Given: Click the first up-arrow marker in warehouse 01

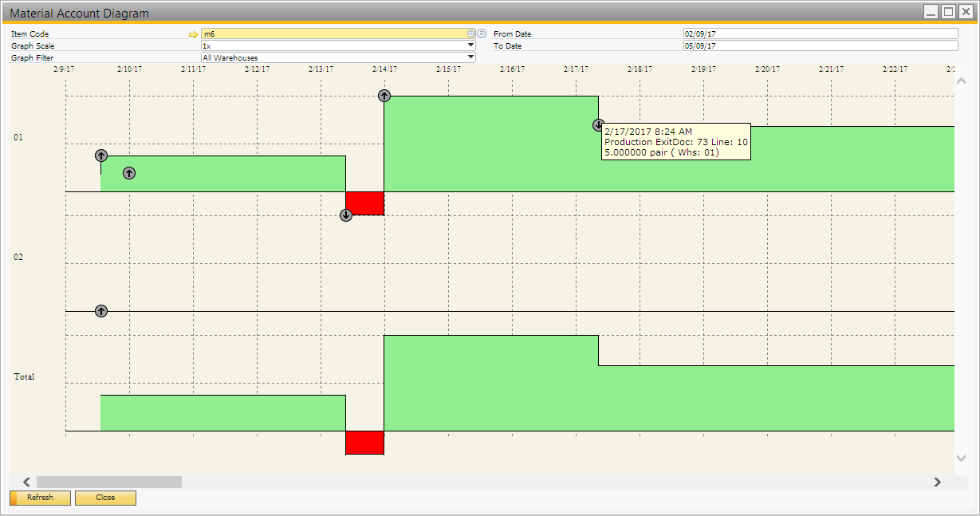Looking at the screenshot, I should [101, 156].
